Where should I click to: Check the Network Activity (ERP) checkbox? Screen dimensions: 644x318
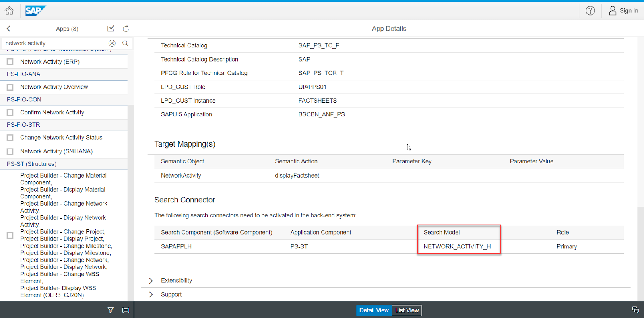coord(10,62)
